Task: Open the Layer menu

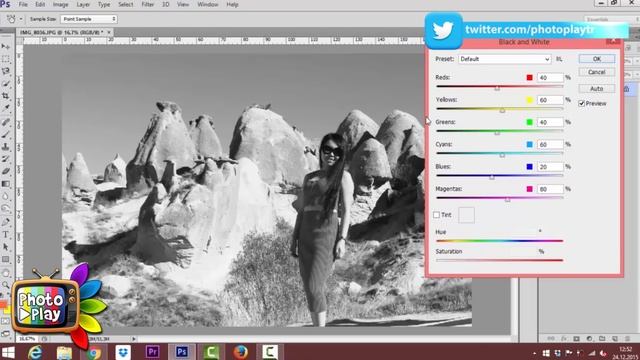Action: pos(83,4)
